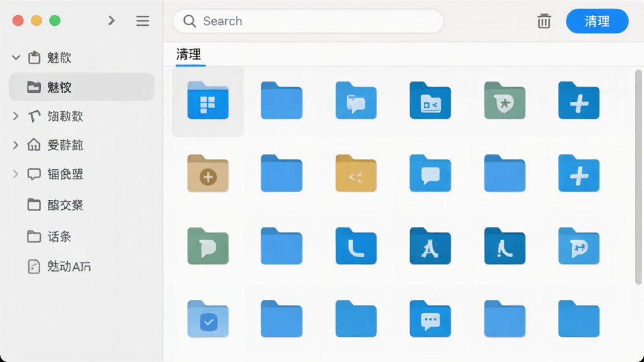Open the blue folder with white L shape

click(356, 246)
